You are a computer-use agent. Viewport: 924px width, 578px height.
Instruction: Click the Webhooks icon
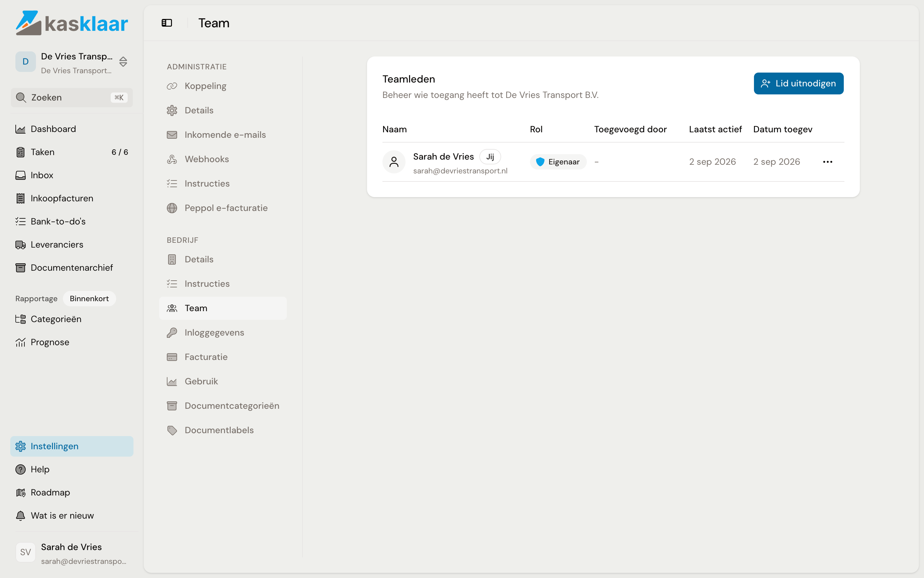pos(172,159)
